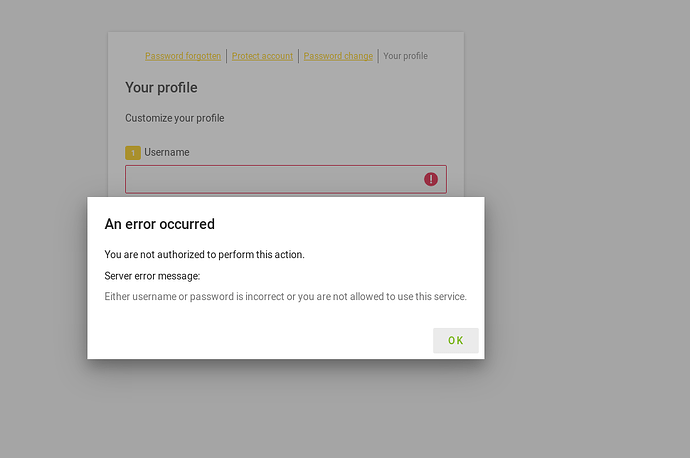Click the separator after Password forgotten link
This screenshot has width=690, height=458.
click(227, 56)
